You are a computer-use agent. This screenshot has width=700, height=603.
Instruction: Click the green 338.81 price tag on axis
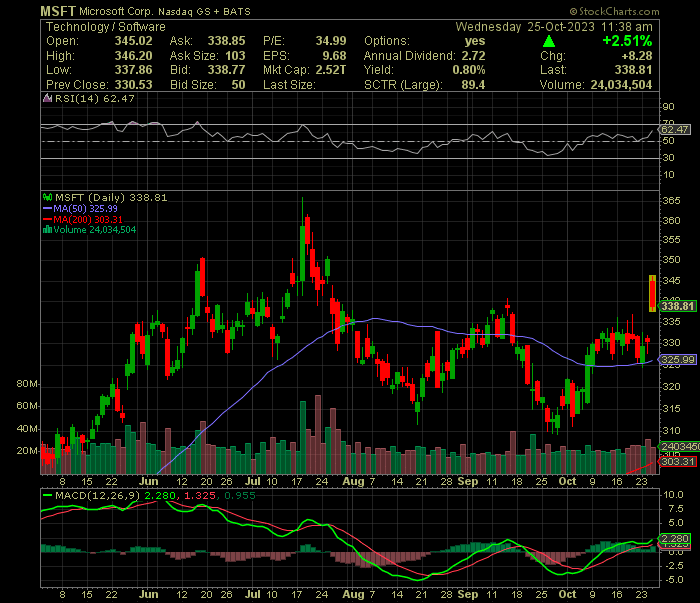(677, 306)
